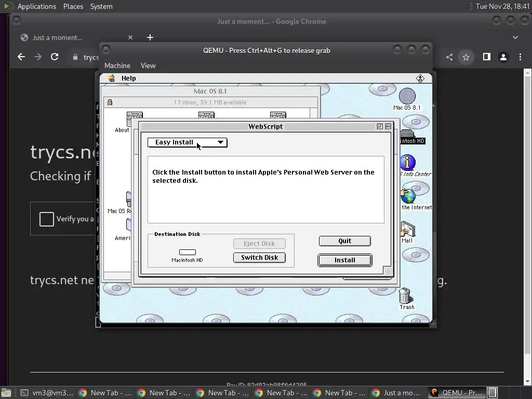Open the Easy Install dropdown
This screenshot has height=399, width=532.
point(187,142)
